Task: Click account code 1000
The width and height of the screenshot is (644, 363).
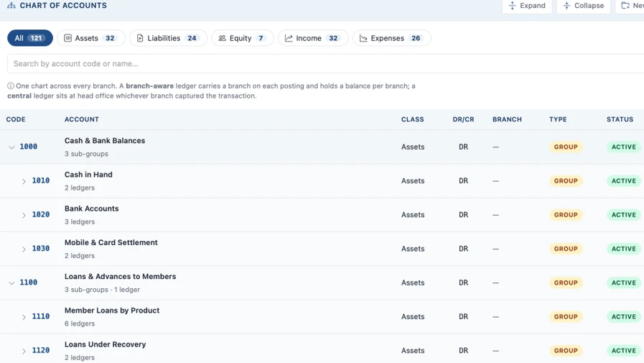Action: click(x=28, y=147)
